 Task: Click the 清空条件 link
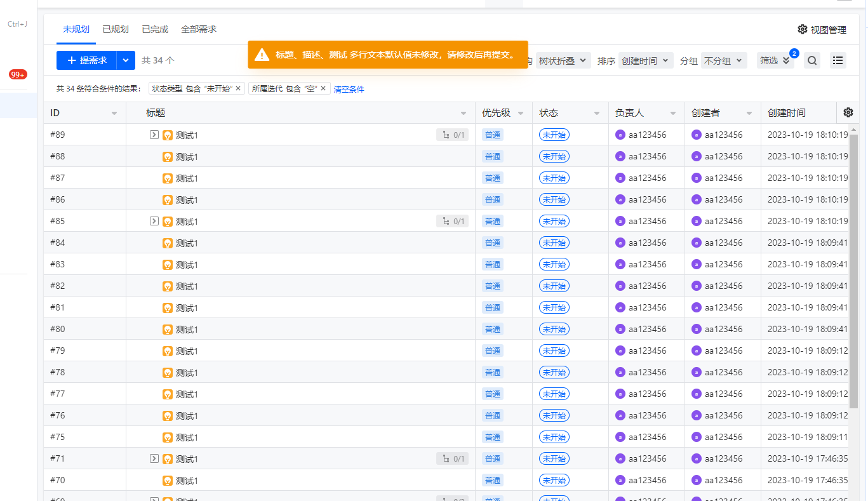coord(349,89)
